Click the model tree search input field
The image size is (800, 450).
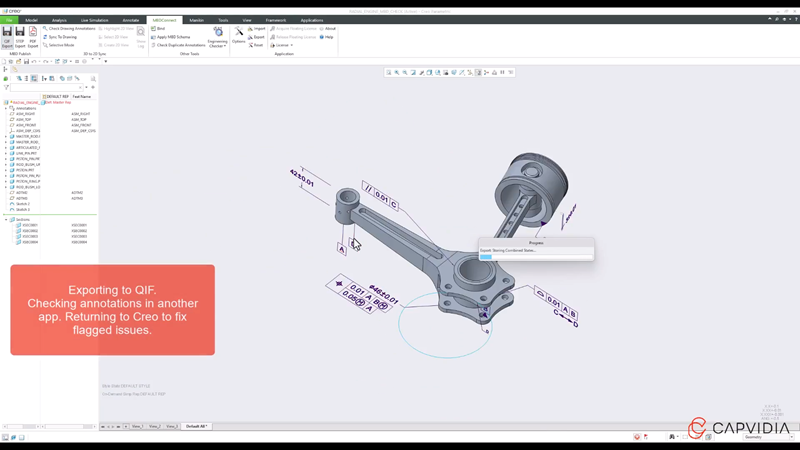[46, 87]
